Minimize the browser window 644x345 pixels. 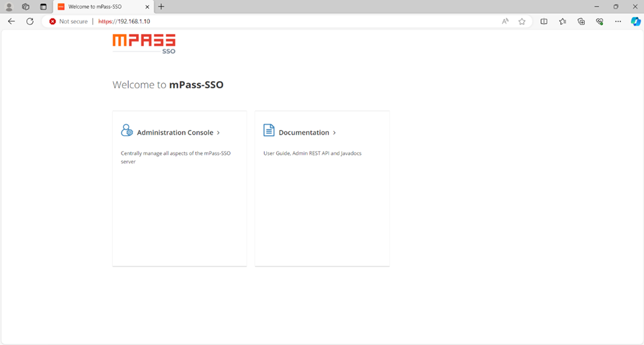[596, 7]
